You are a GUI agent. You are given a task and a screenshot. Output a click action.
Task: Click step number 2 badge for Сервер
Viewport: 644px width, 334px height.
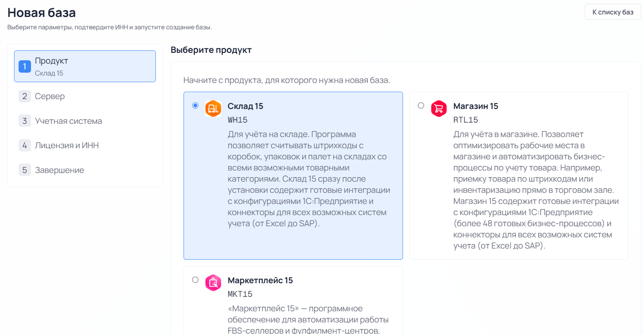click(25, 96)
